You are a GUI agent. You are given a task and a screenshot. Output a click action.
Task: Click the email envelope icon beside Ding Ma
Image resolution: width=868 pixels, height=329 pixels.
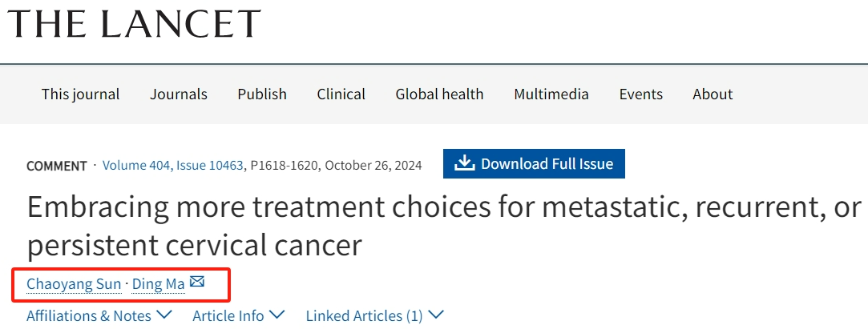[x=197, y=282]
